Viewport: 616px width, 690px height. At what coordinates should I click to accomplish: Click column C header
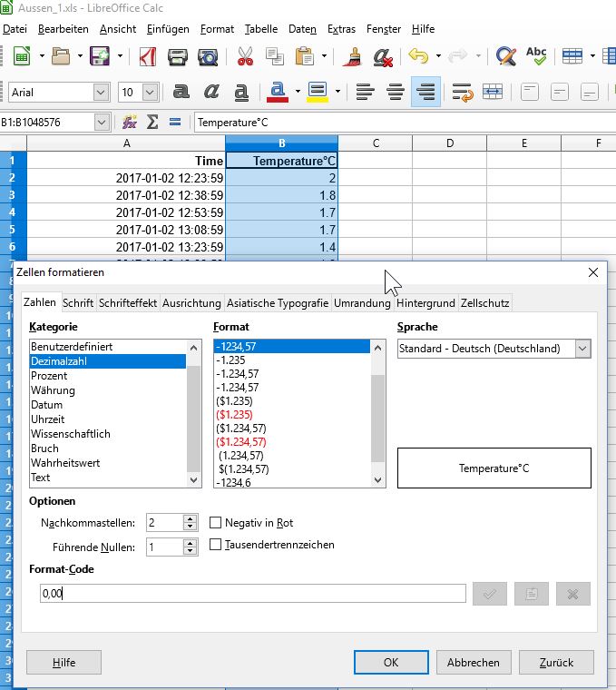376,143
